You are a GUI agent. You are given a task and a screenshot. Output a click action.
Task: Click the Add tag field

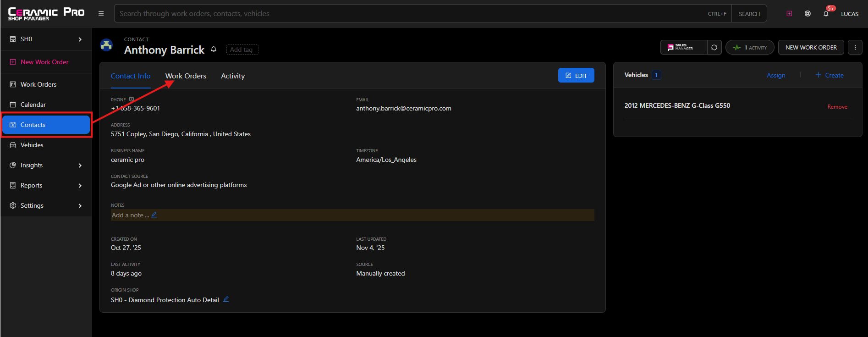tap(242, 50)
